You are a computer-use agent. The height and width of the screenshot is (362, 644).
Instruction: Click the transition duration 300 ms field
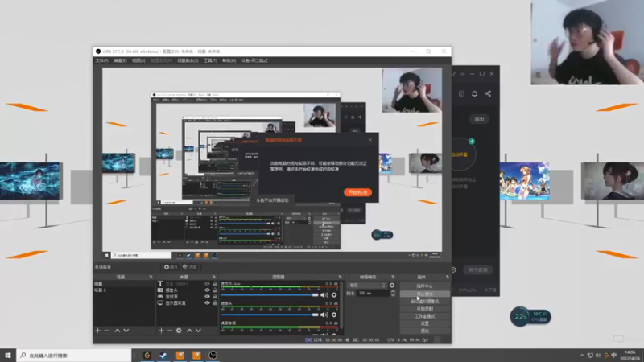point(373,293)
